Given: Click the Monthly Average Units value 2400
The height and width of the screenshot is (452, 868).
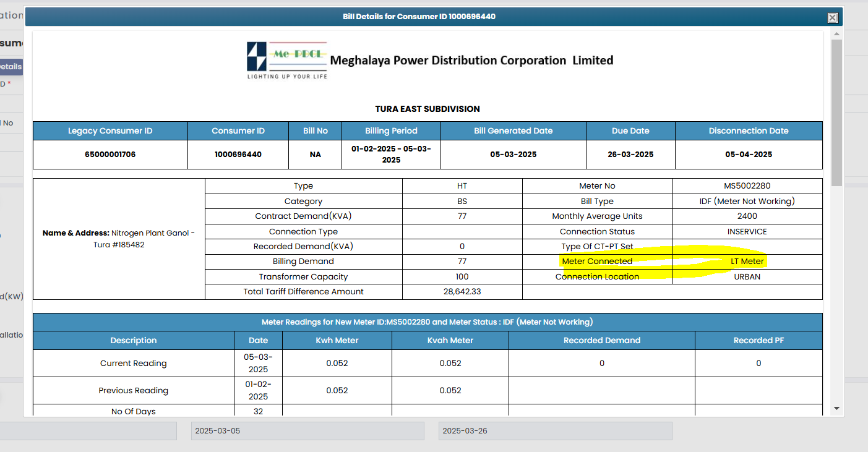Looking at the screenshot, I should [747, 216].
